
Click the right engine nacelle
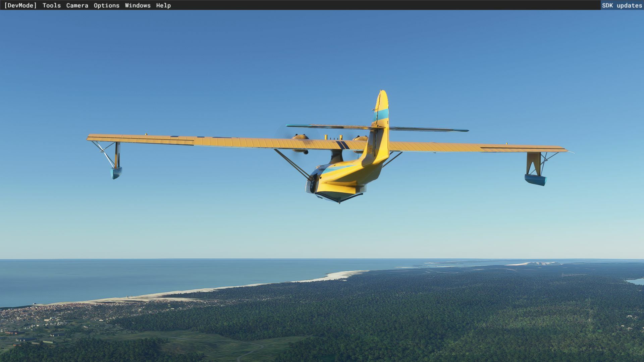click(x=361, y=139)
